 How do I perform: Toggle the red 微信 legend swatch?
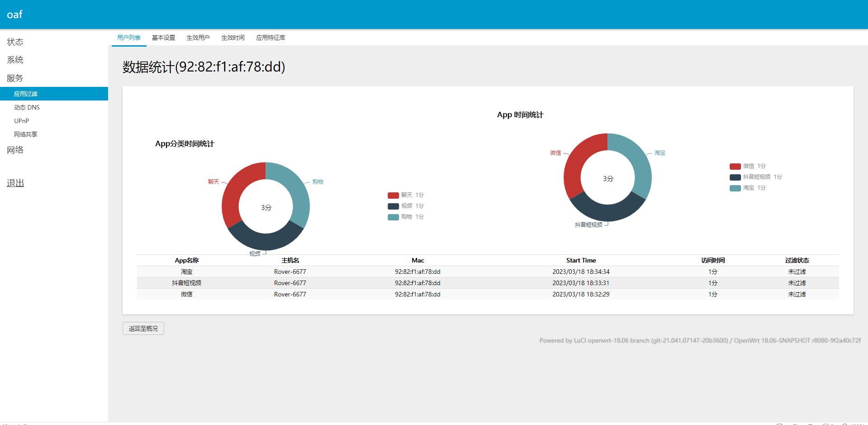[x=735, y=166]
